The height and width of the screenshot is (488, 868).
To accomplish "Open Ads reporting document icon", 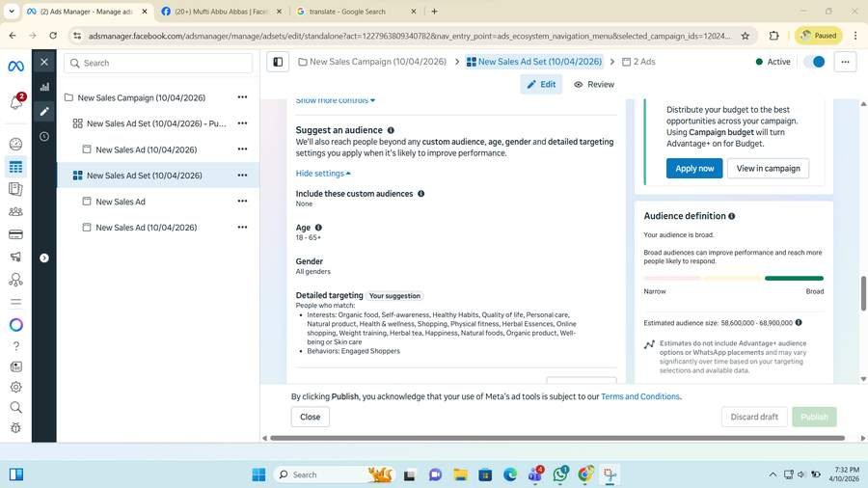I will coord(15,189).
